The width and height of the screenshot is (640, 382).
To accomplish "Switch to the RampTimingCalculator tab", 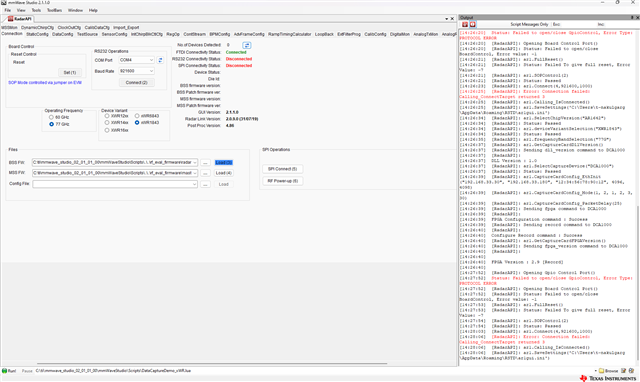I will click(289, 34).
